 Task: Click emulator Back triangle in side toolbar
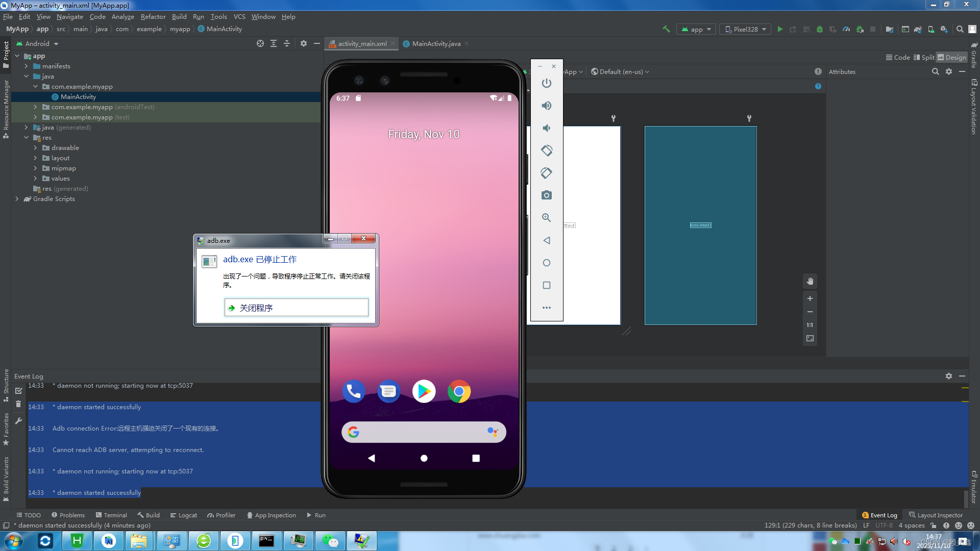point(546,240)
